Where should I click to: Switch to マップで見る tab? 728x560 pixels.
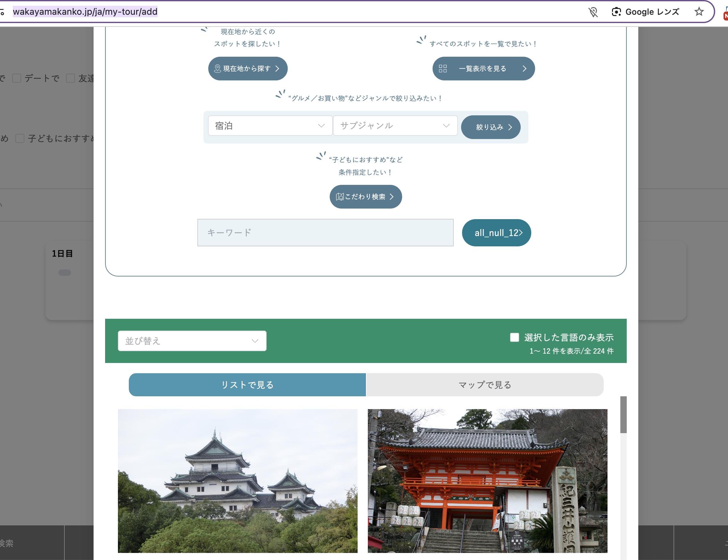click(485, 385)
